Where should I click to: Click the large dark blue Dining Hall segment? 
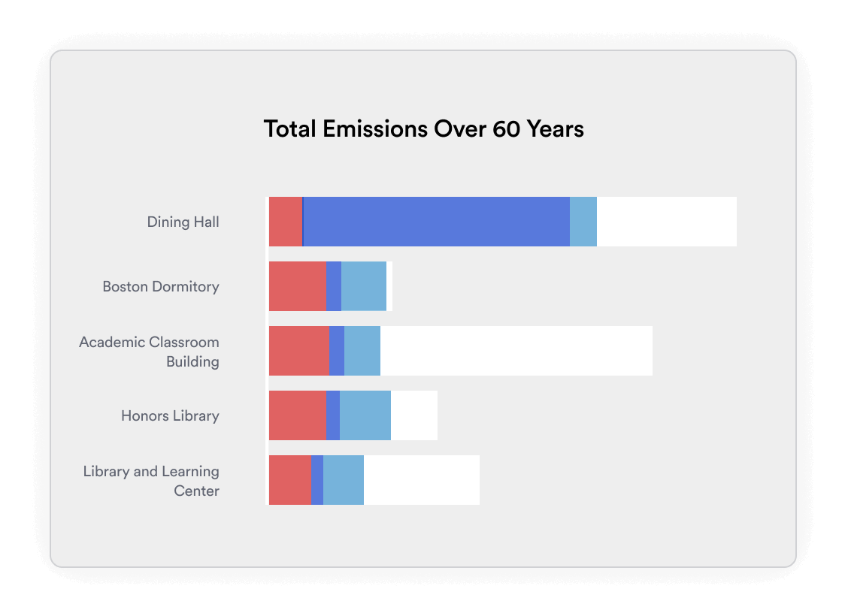coord(437,222)
